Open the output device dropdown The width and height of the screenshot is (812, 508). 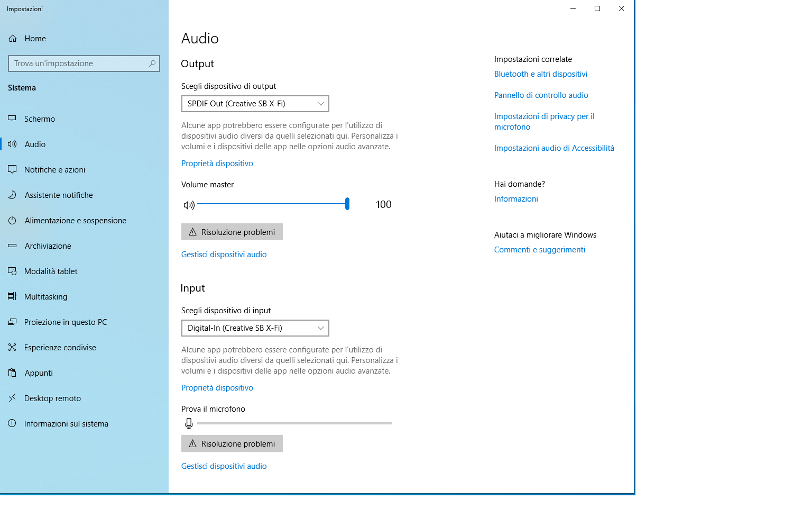pos(255,104)
